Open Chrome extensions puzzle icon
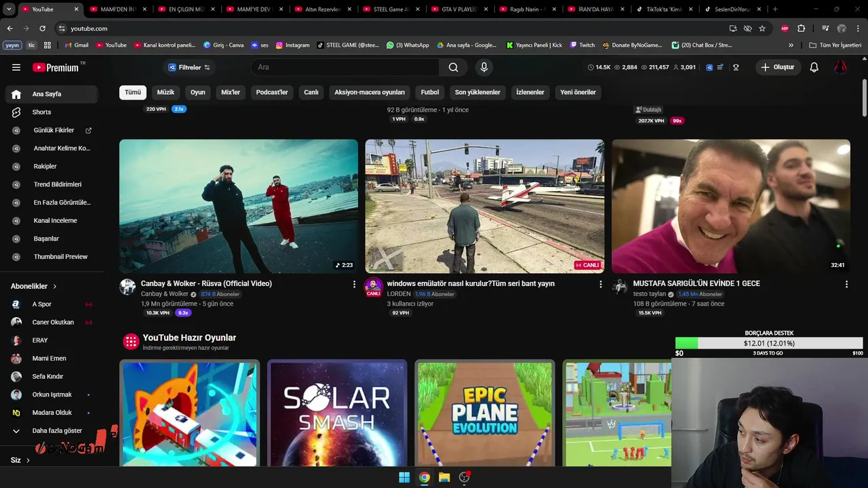Image resolution: width=868 pixels, height=488 pixels. 801,28
